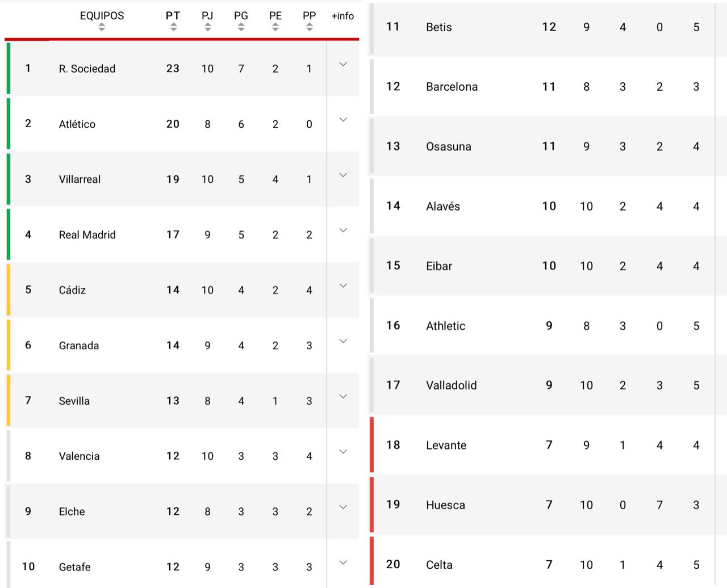The image size is (727, 588).
Task: Sort by PG column arrows
Action: 241,27
